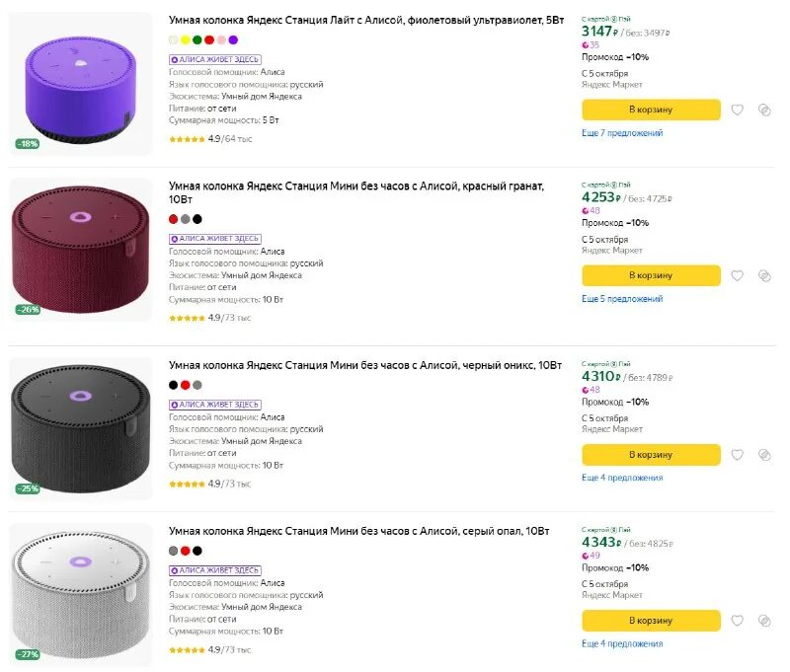Pick the yellow color option for Станция Лайт
Image resolution: width=790 pixels, height=672 pixels.
[186, 39]
